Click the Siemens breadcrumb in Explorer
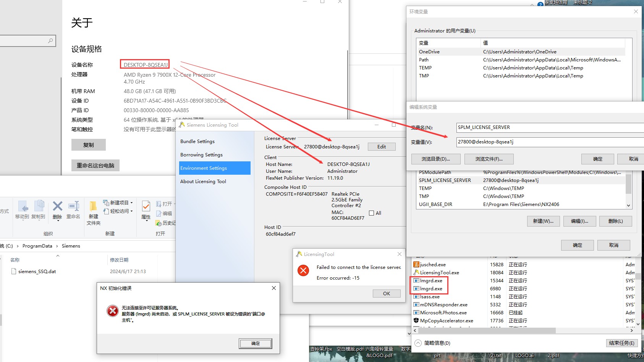Screen dimensions: 644x362 click(71, 246)
